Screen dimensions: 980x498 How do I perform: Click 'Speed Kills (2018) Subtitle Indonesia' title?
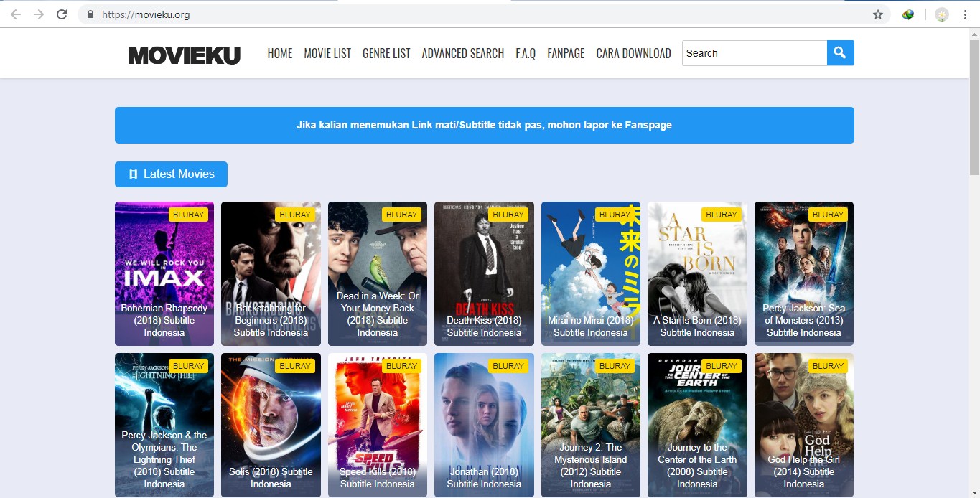pyautogui.click(x=378, y=478)
